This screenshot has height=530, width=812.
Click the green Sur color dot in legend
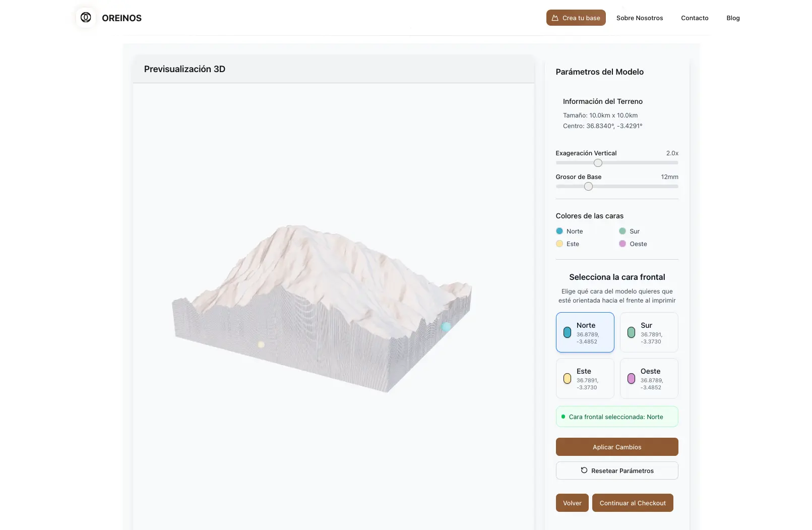(x=622, y=231)
